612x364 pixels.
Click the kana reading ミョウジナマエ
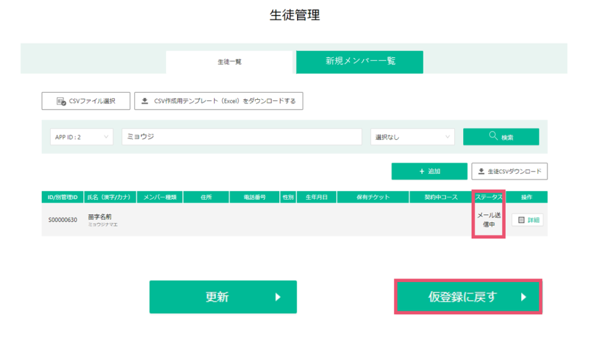coord(103,225)
